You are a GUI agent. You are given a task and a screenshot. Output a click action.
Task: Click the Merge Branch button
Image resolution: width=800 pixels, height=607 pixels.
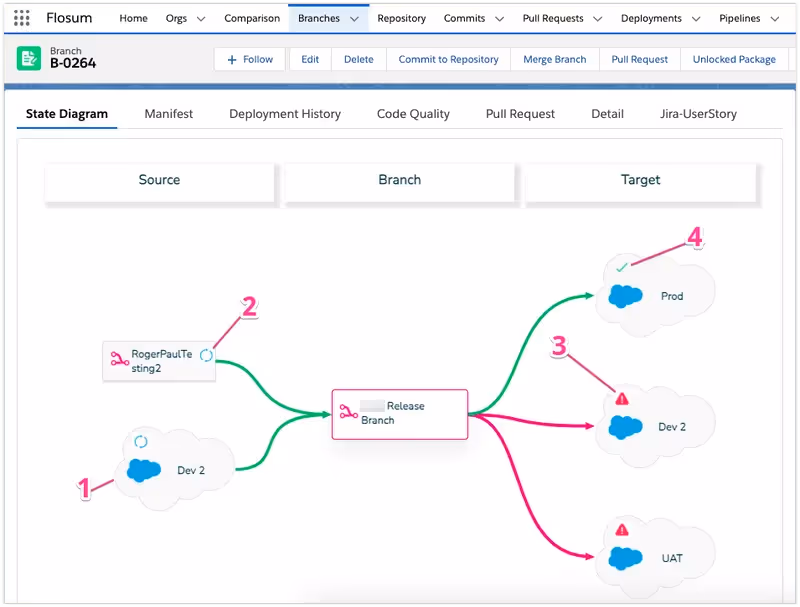point(555,59)
